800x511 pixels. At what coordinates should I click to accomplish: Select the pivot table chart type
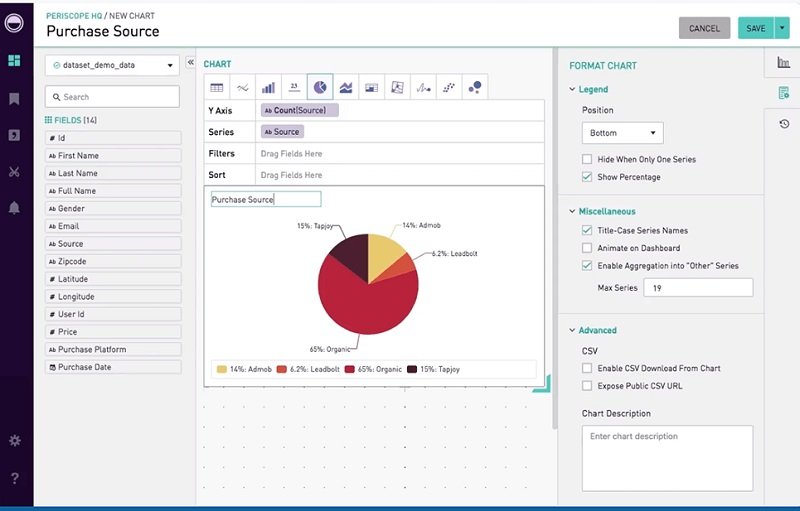pyautogui.click(x=371, y=88)
